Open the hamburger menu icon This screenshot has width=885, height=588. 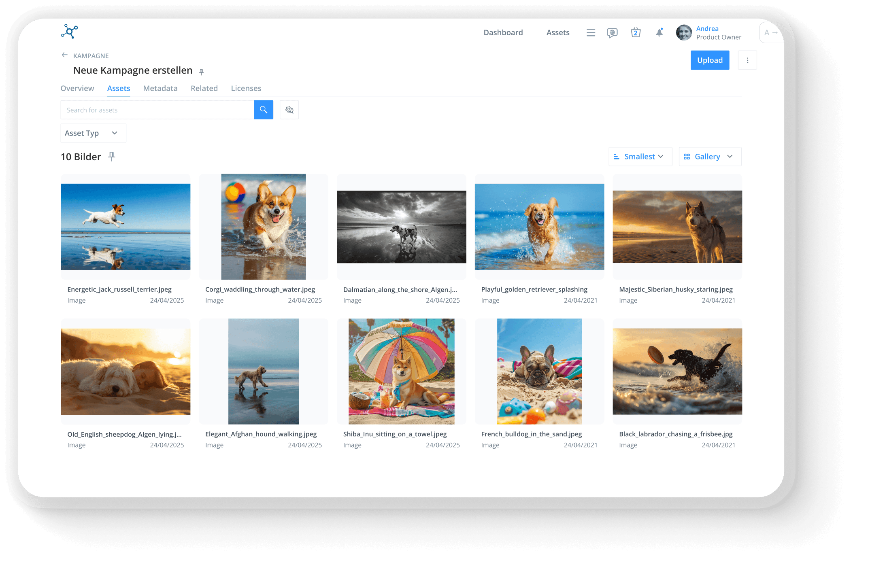pyautogui.click(x=591, y=32)
